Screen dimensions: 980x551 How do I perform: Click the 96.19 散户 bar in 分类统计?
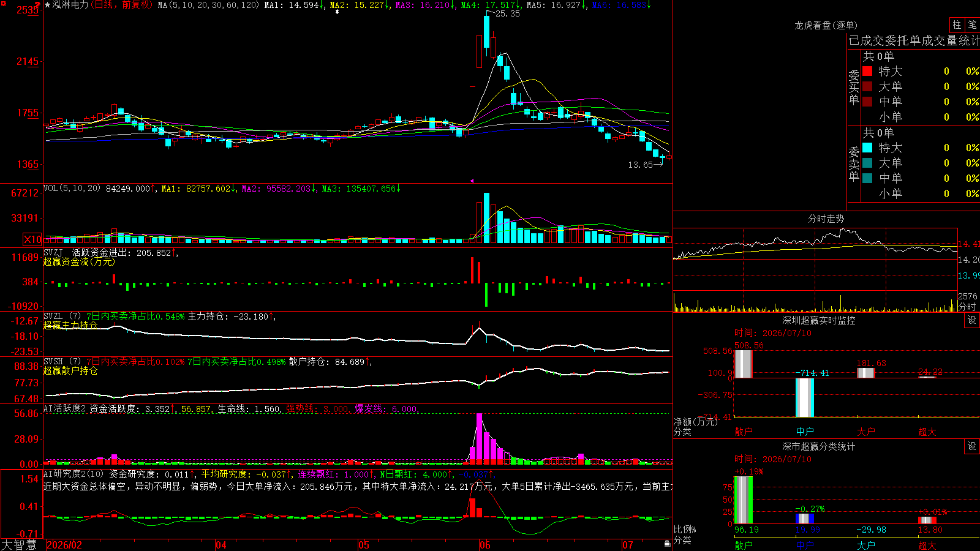[744, 500]
